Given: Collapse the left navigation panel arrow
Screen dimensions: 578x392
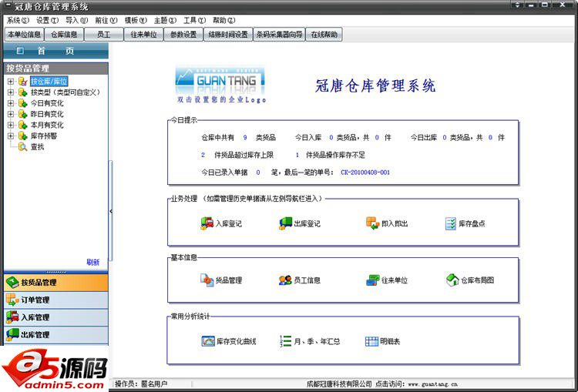Looking at the screenshot, I should [111, 211].
